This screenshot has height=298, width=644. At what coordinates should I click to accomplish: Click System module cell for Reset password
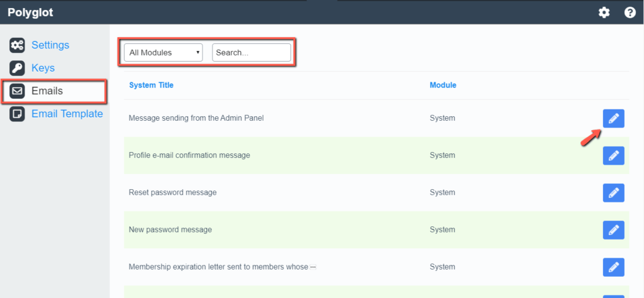pyautogui.click(x=442, y=192)
